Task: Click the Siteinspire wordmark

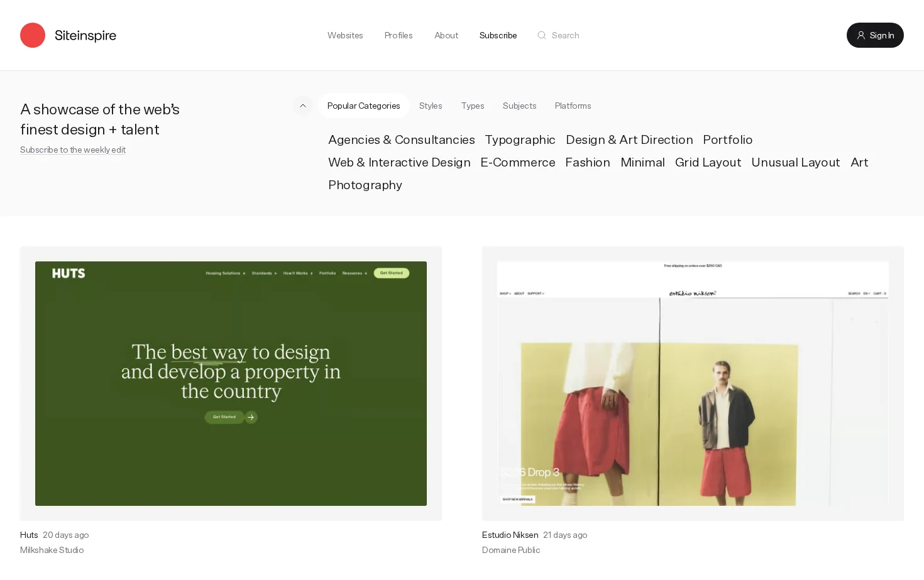Action: (85, 35)
